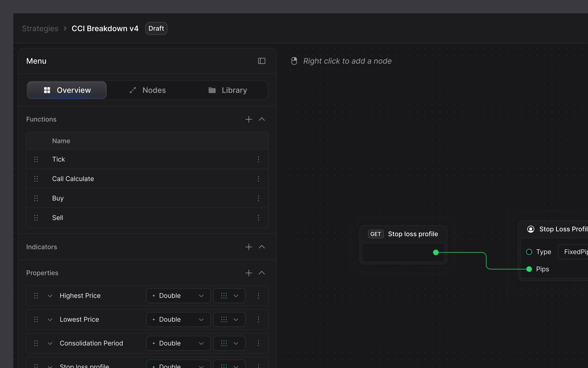Image resolution: width=588 pixels, height=368 pixels.
Task: Expand the Consolidation Period property row
Action: [x=50, y=343]
